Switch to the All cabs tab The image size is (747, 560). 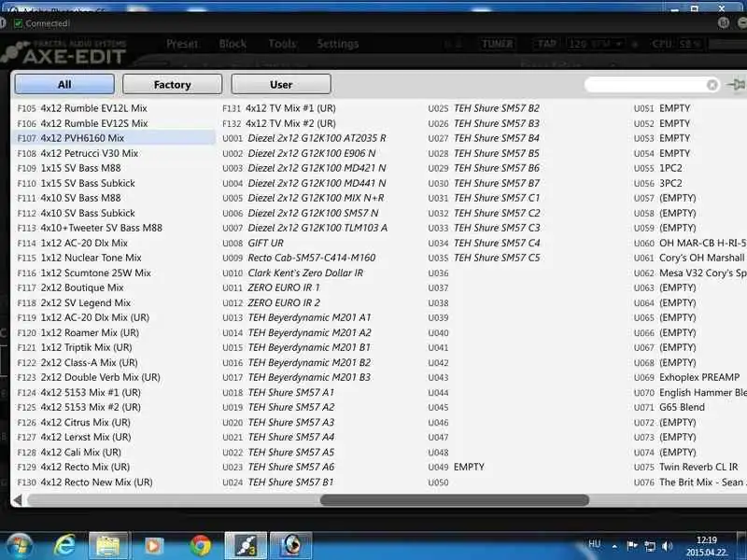64,84
